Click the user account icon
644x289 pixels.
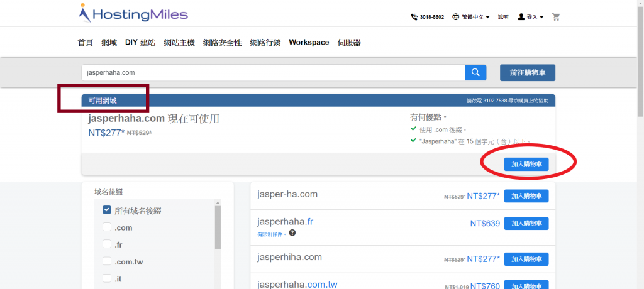[521, 17]
